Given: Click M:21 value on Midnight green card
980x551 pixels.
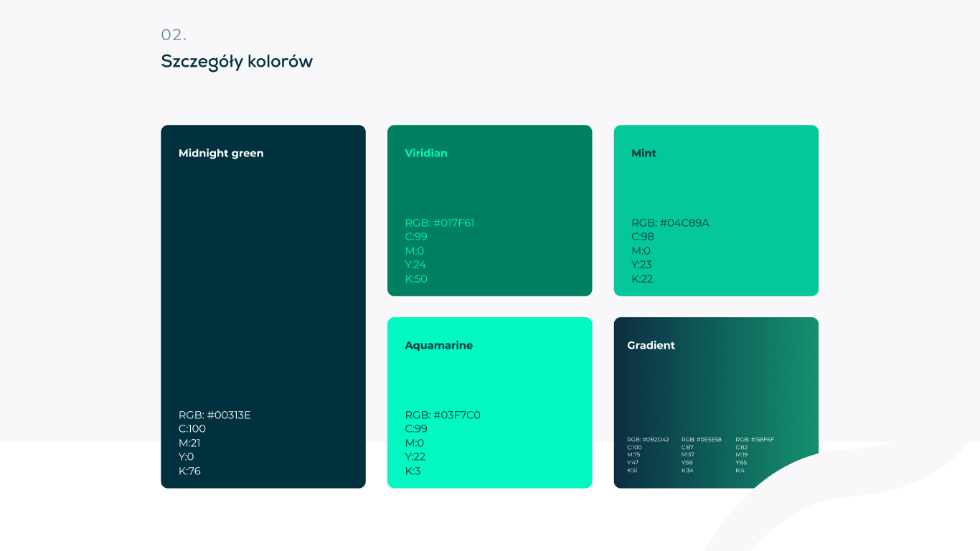Looking at the screenshot, I should tap(189, 443).
